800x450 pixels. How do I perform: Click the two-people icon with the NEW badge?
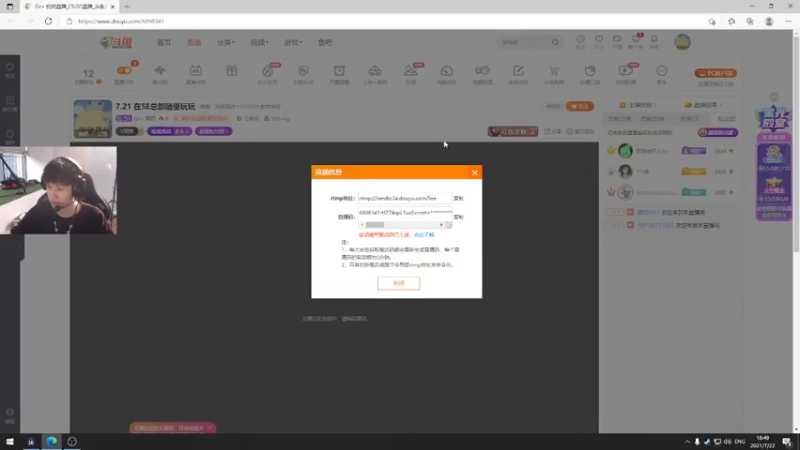point(411,71)
